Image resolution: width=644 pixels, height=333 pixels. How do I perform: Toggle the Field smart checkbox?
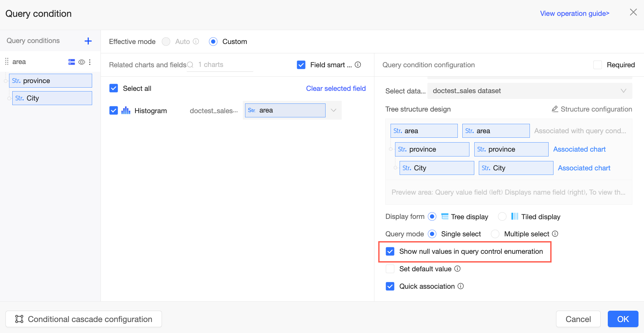tap(301, 65)
